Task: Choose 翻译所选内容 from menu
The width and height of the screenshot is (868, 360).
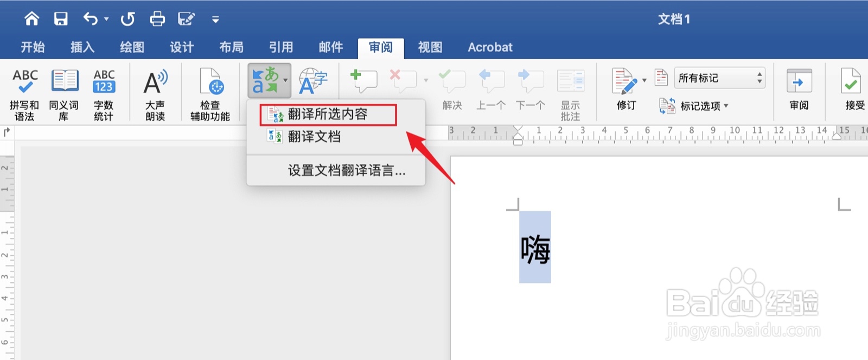Action: click(328, 115)
